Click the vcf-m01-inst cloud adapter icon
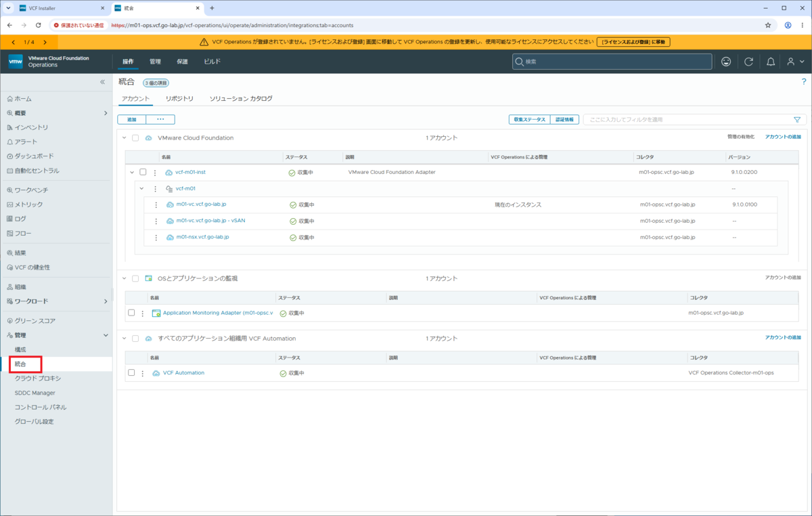The width and height of the screenshot is (812, 516). pyautogui.click(x=169, y=173)
